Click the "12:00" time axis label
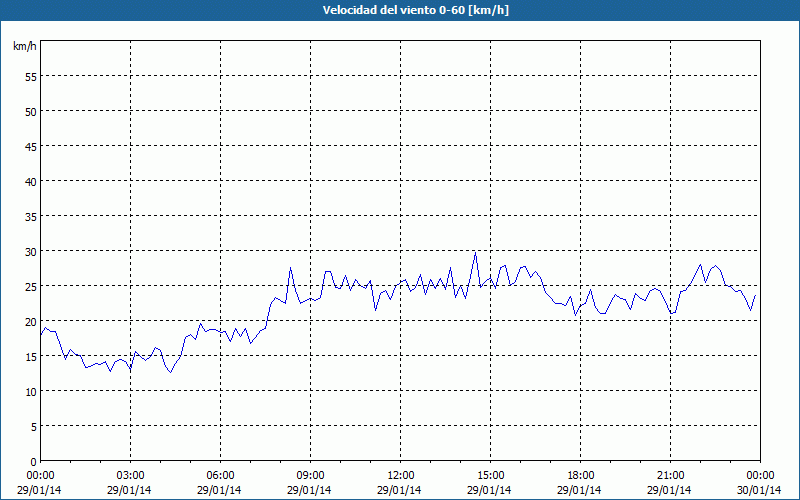Viewport: 800px width, 500px height. [x=401, y=476]
